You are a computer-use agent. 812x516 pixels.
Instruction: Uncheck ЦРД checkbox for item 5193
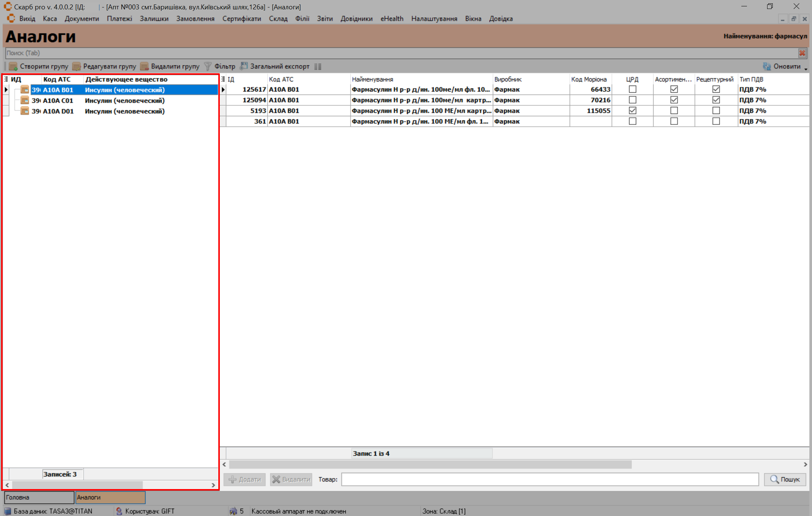[x=632, y=111]
